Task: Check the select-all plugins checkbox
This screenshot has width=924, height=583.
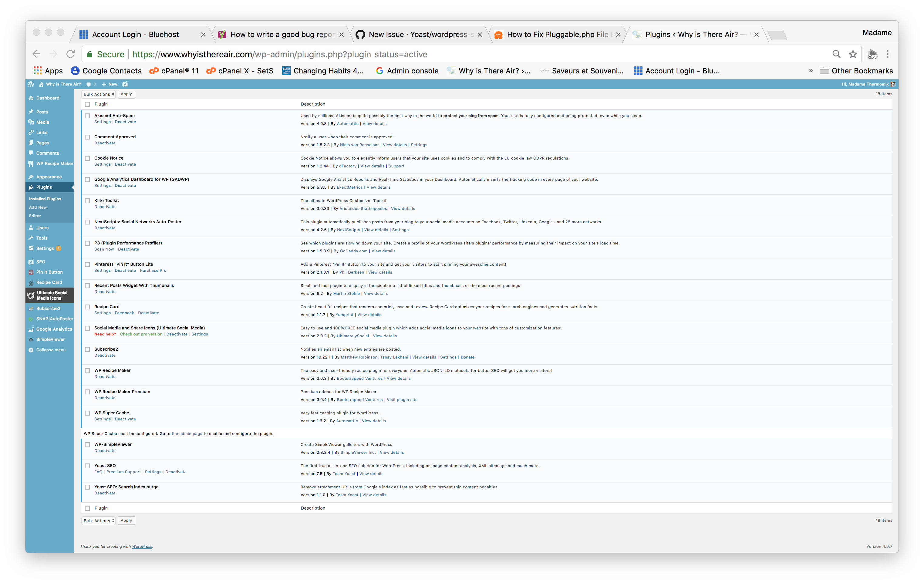Action: [87, 104]
